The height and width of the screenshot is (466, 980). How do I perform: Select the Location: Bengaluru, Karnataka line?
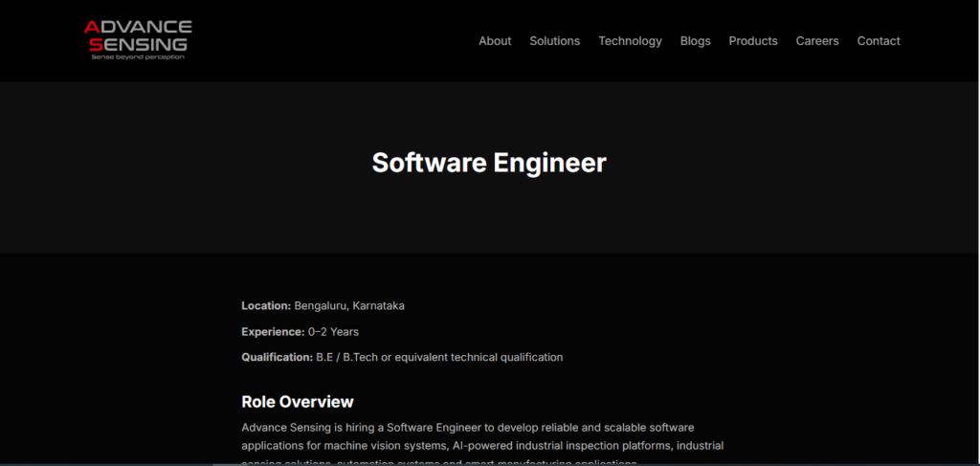(323, 306)
